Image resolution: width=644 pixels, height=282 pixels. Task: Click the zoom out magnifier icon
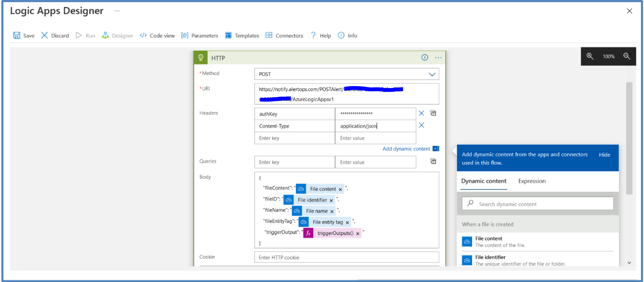[627, 56]
